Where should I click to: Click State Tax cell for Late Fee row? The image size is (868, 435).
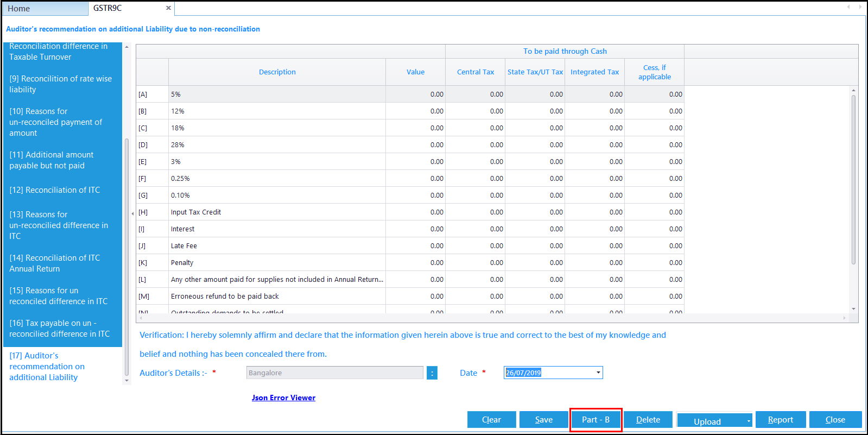(535, 245)
